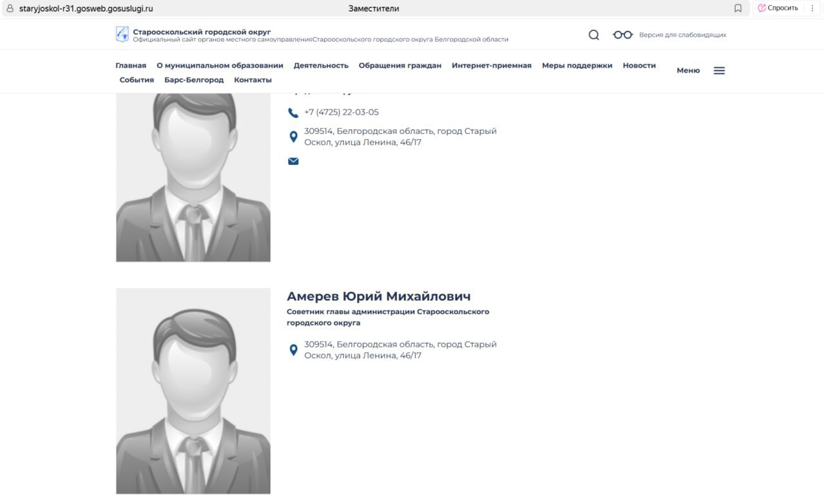
Task: Click the bookmark icon in browser bar
Action: [x=738, y=8]
